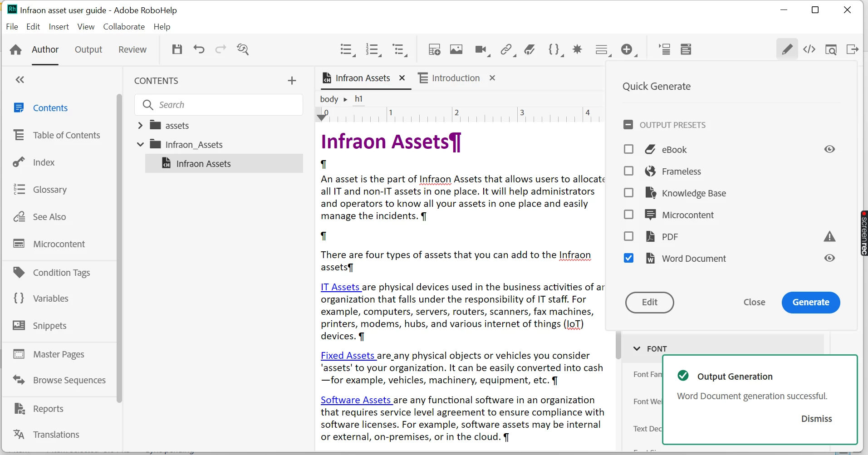The height and width of the screenshot is (455, 868).
Task: Collapse the Infraon_Assets folder
Action: click(140, 144)
